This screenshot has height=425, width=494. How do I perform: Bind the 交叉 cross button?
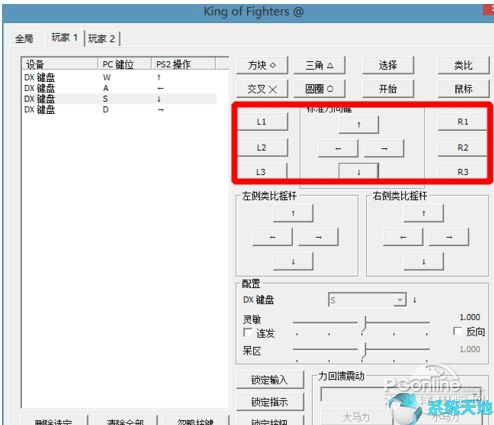point(262,89)
